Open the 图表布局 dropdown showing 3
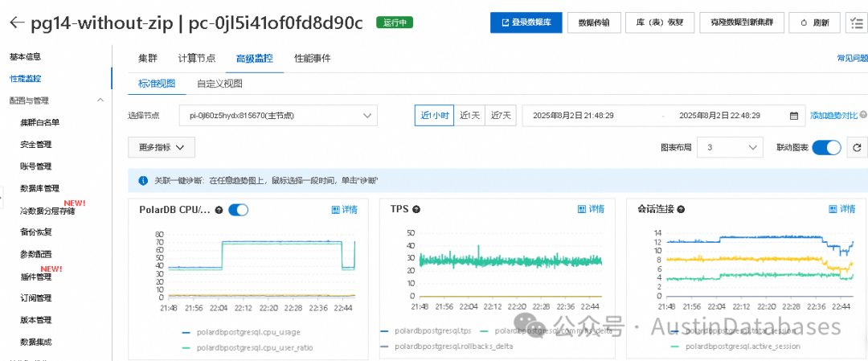 pos(730,147)
